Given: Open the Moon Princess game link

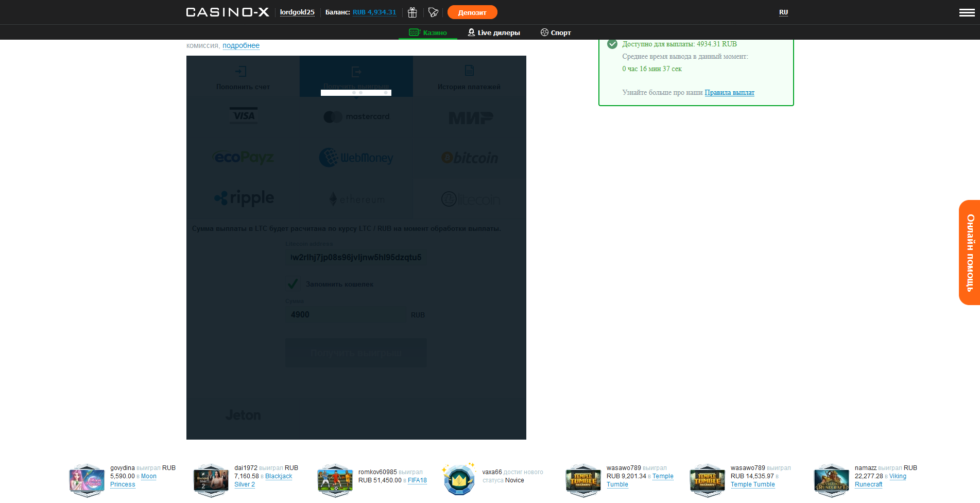Looking at the screenshot, I should pyautogui.click(x=133, y=480).
